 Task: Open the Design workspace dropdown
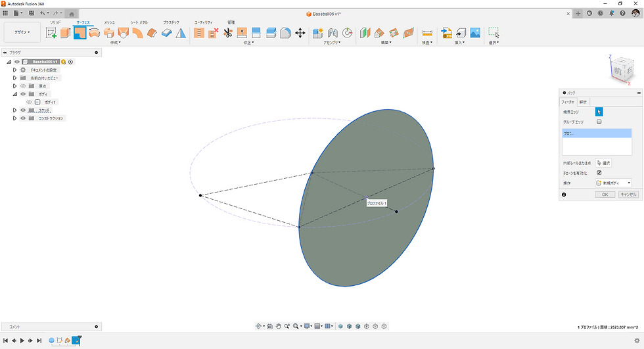coord(22,32)
